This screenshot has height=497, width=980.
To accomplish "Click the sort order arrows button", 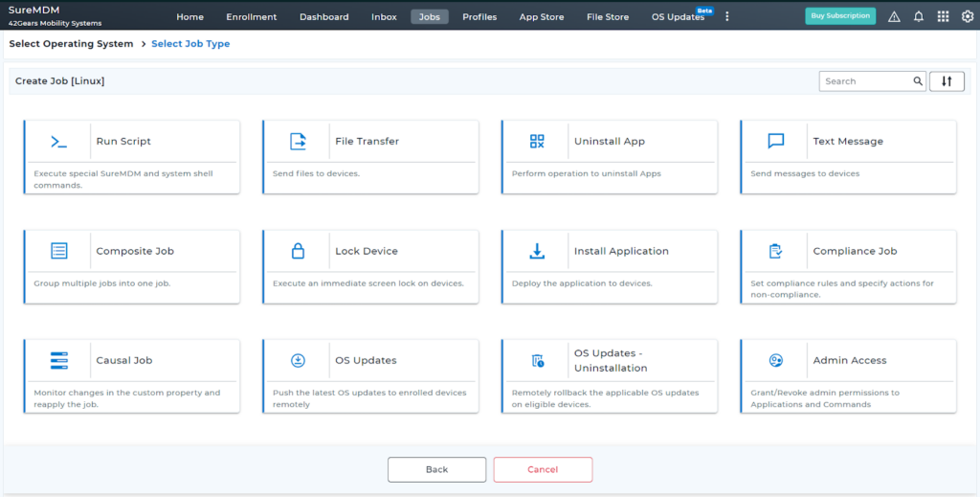I will 947,81.
